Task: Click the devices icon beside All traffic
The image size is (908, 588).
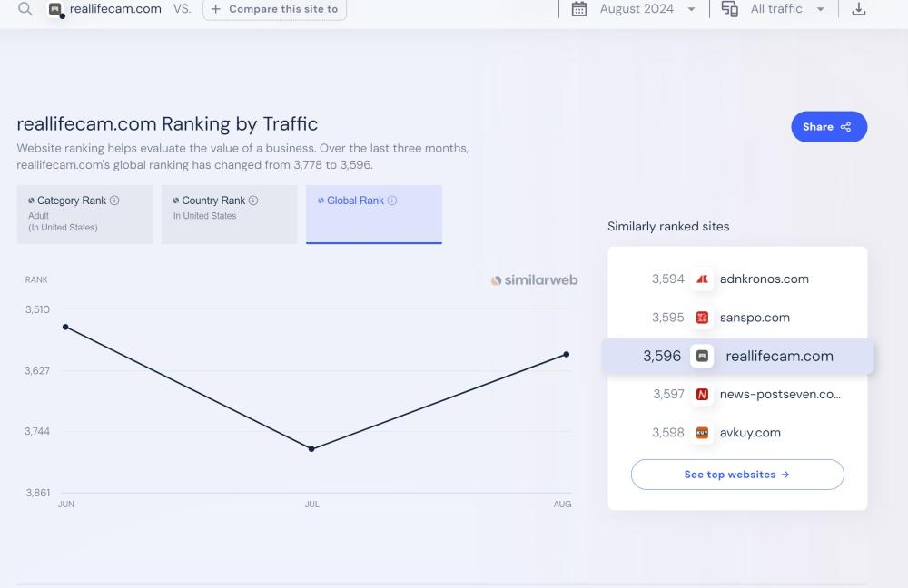Action: point(729,9)
